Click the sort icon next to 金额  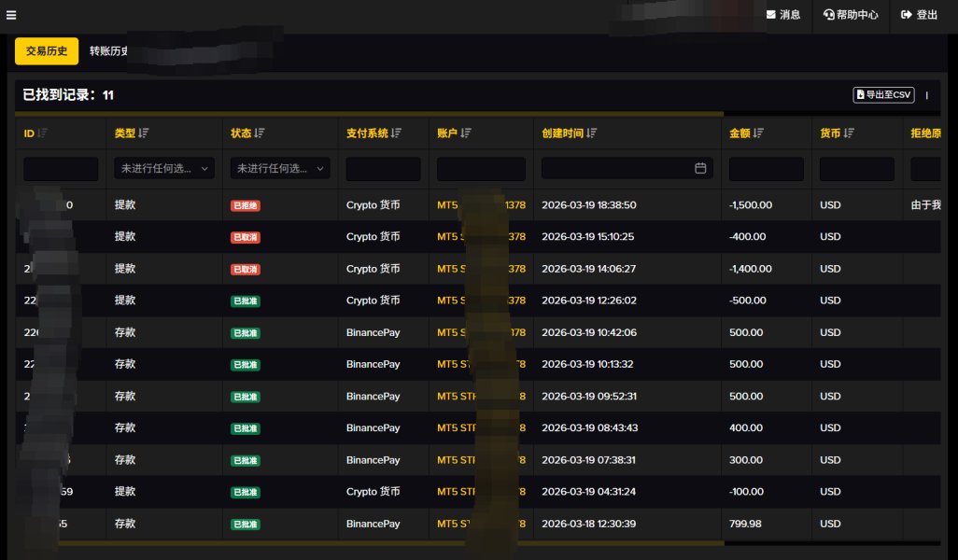click(x=759, y=133)
